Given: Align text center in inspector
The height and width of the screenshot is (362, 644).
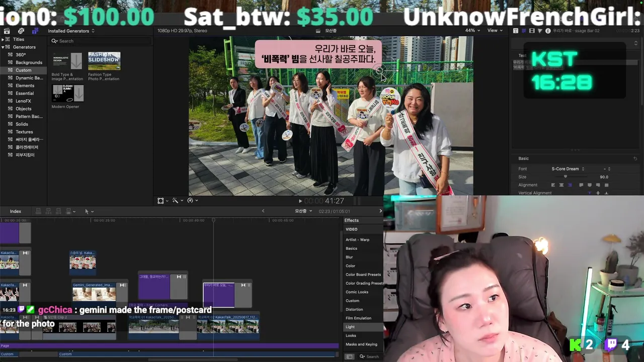Looking at the screenshot, I should 561,185.
